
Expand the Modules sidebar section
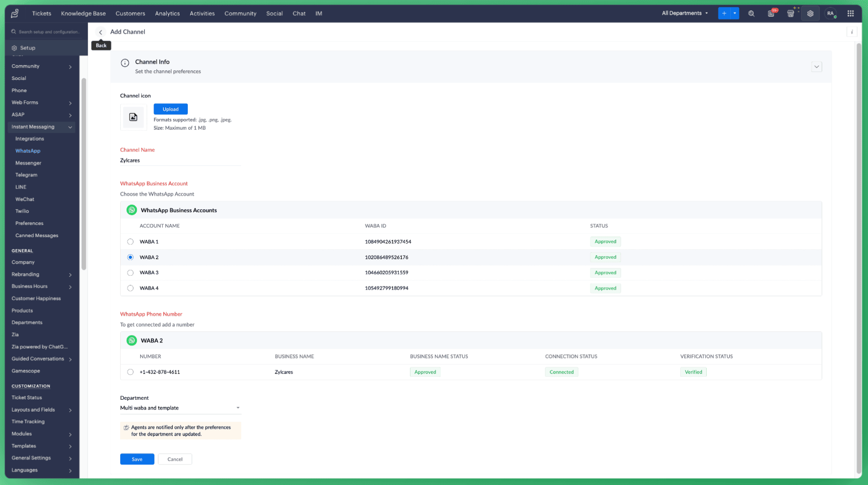tap(70, 435)
